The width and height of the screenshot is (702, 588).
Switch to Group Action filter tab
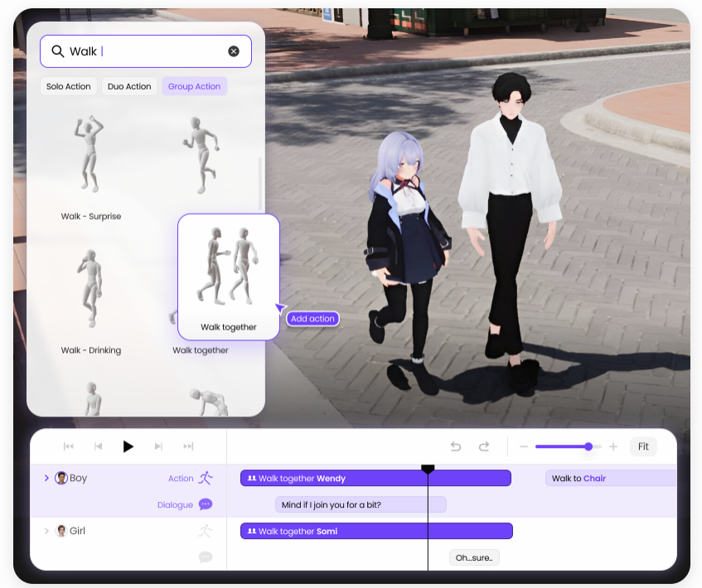click(195, 86)
